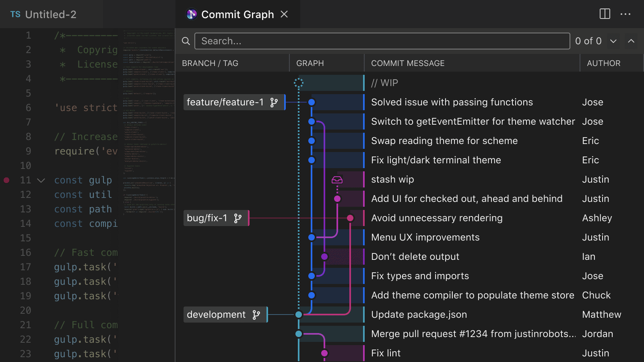The image size is (644, 362).
Task: Go to previous search result chevron
Action: tap(631, 41)
